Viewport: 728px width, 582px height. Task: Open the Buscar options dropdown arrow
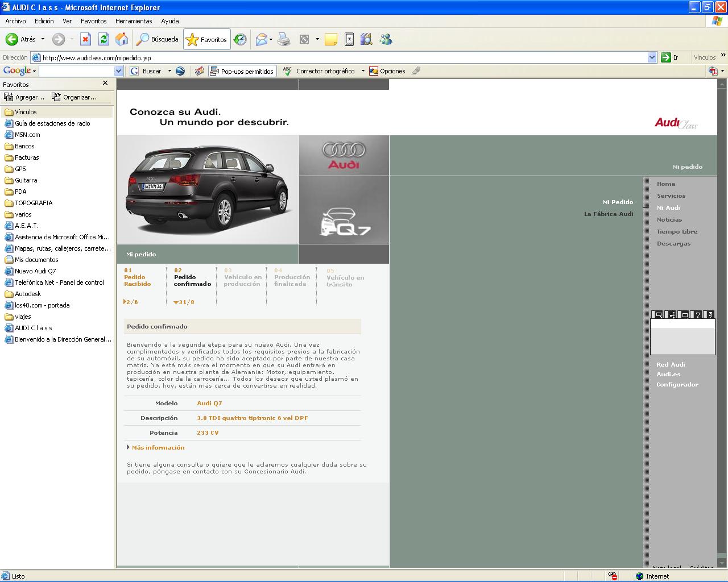pyautogui.click(x=169, y=71)
